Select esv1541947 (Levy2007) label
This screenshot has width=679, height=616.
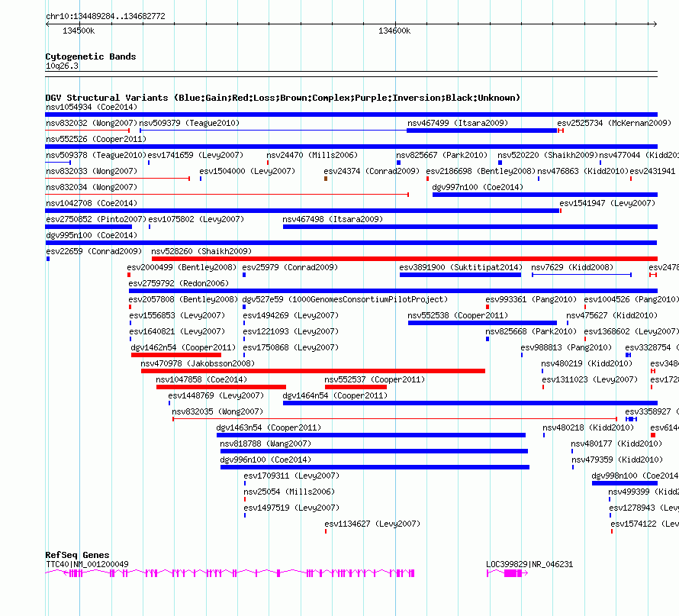[607, 203]
